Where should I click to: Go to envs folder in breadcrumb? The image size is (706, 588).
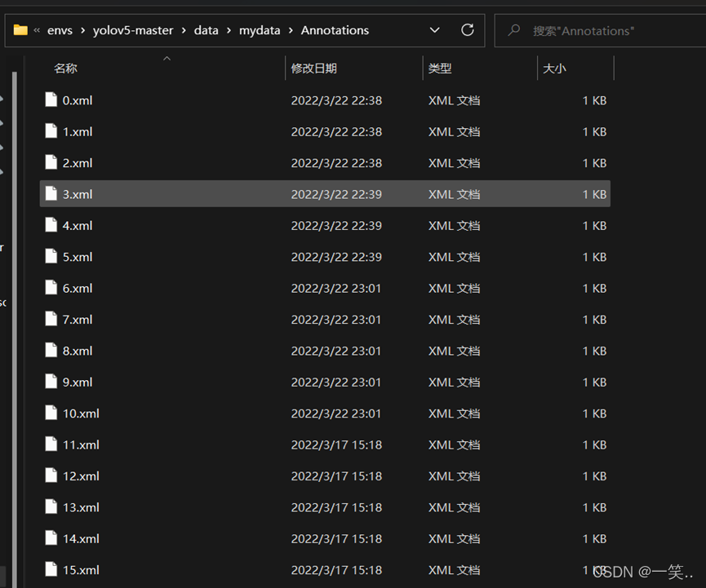point(60,30)
